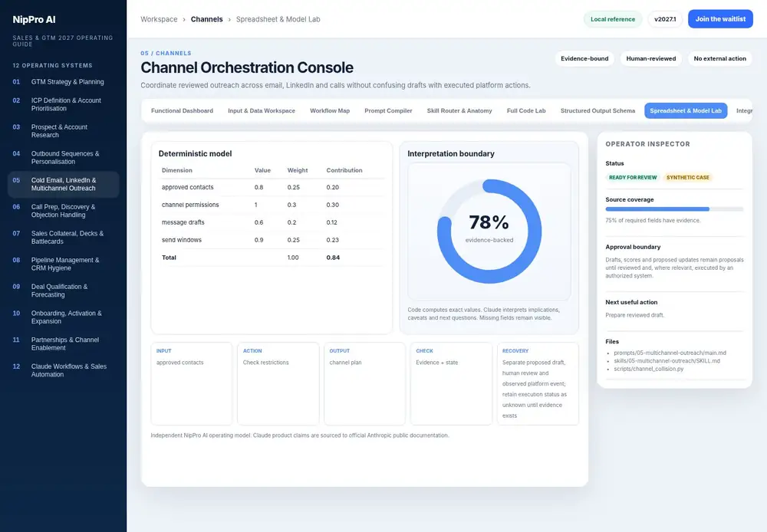Click the Next useful action heading
Viewport: 767px width, 532px height.
[x=631, y=302]
